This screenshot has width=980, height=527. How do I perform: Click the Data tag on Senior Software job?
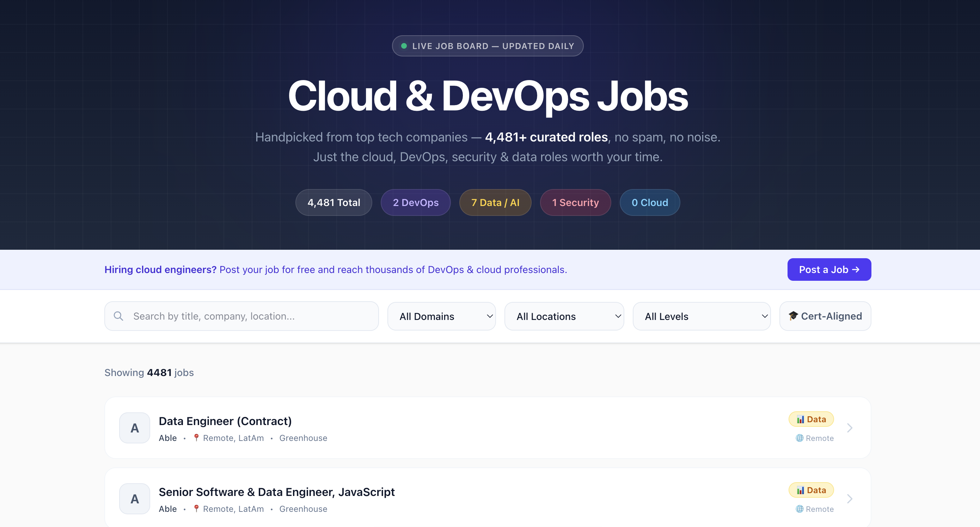pyautogui.click(x=811, y=490)
